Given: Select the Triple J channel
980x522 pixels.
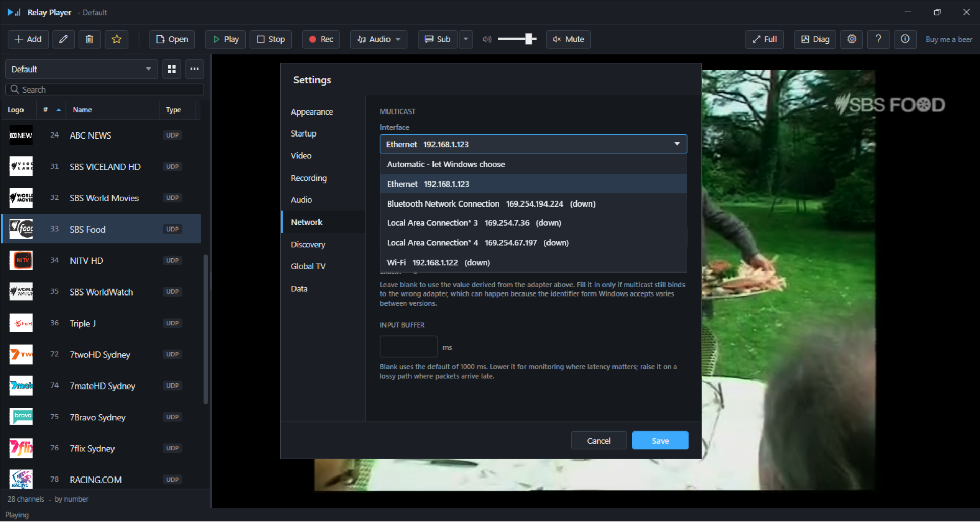Looking at the screenshot, I should point(101,323).
